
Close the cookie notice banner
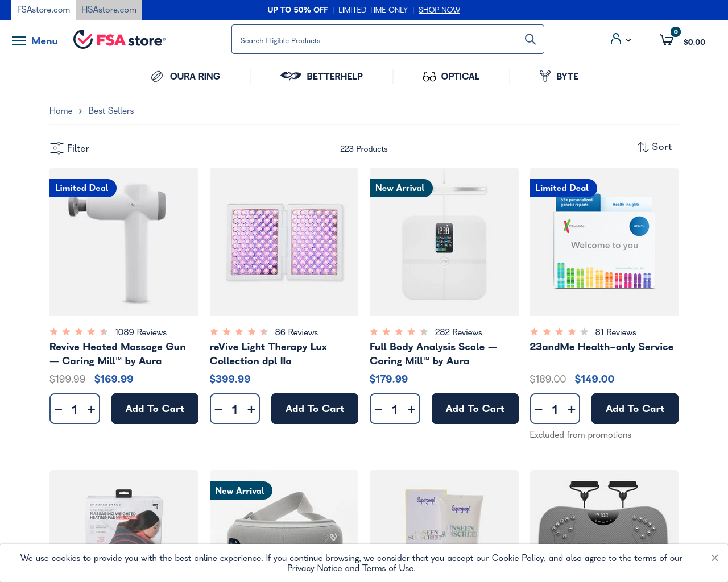pos(715,558)
